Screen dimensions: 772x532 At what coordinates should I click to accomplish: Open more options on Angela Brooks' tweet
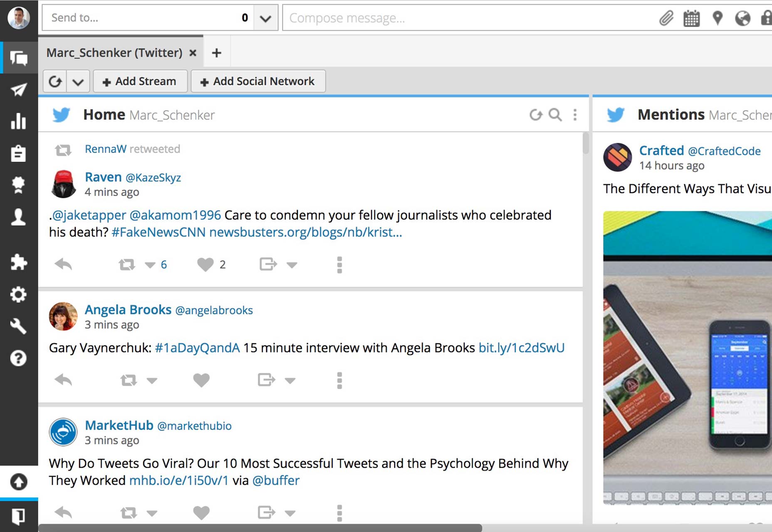339,380
